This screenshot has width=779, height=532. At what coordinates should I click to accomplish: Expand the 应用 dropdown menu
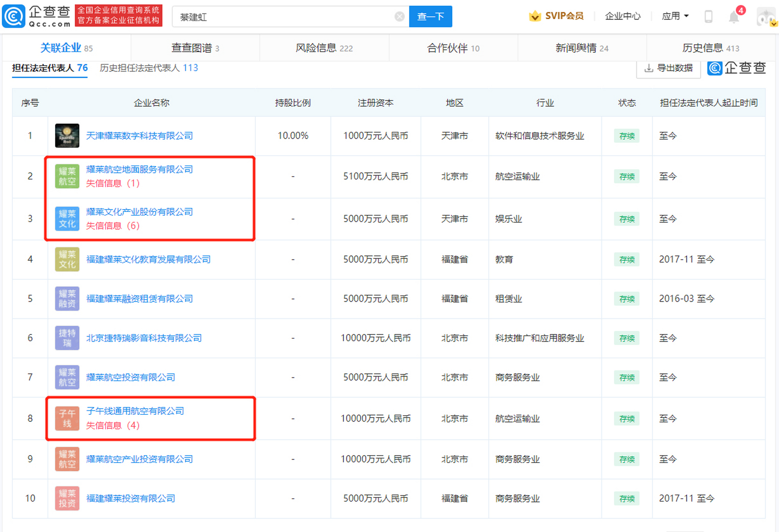click(x=675, y=16)
